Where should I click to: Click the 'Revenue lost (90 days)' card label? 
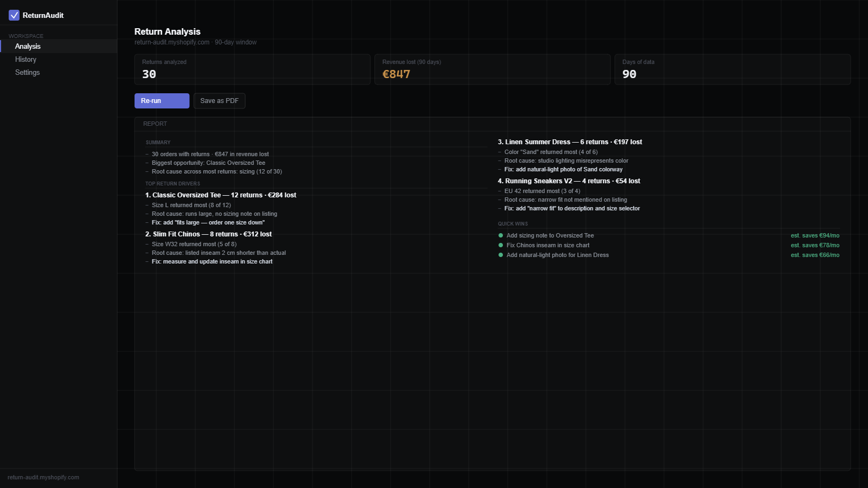tap(412, 62)
